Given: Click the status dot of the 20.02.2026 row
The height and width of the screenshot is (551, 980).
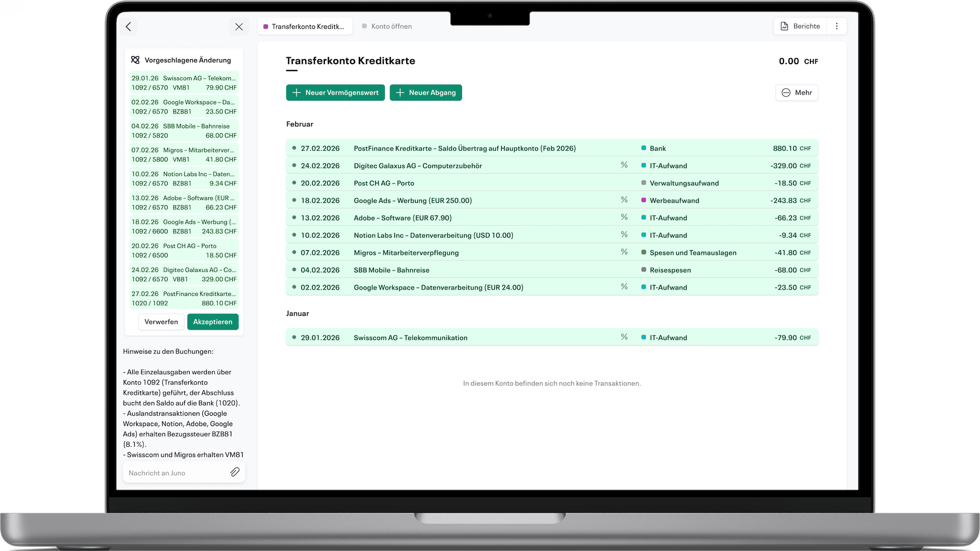Looking at the screenshot, I should coord(294,183).
